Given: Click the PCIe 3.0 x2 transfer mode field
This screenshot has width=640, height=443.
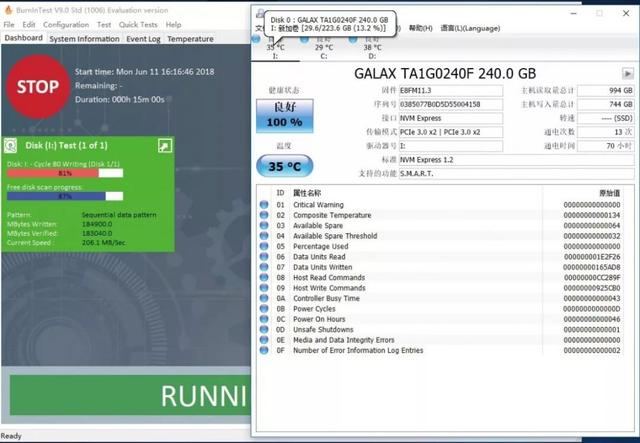Looking at the screenshot, I should click(x=451, y=132).
